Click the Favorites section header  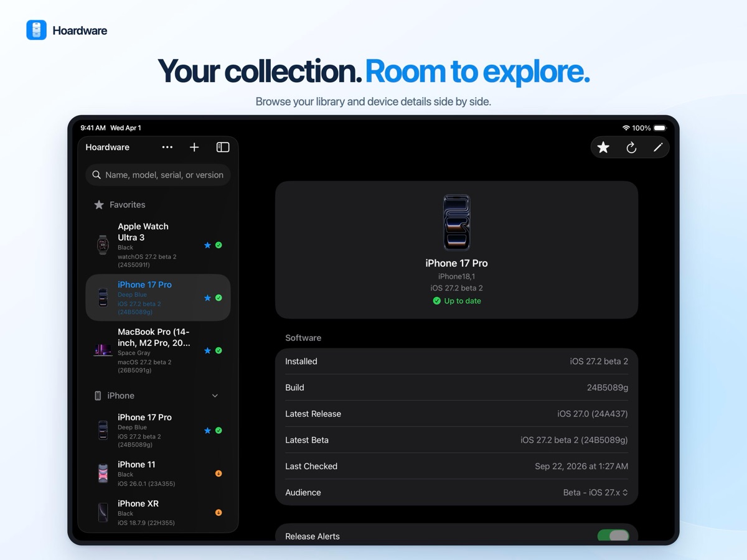120,205
